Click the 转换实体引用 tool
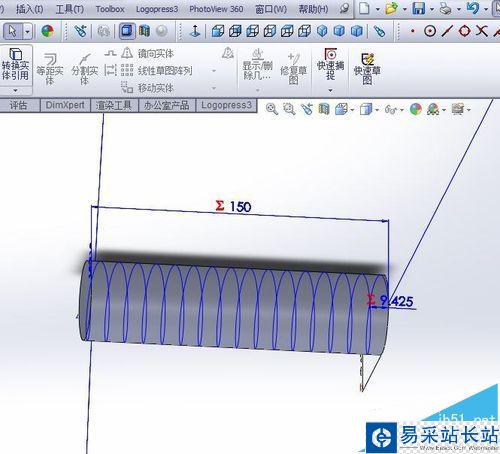Viewport: 500px width, 454px height. coord(15,65)
